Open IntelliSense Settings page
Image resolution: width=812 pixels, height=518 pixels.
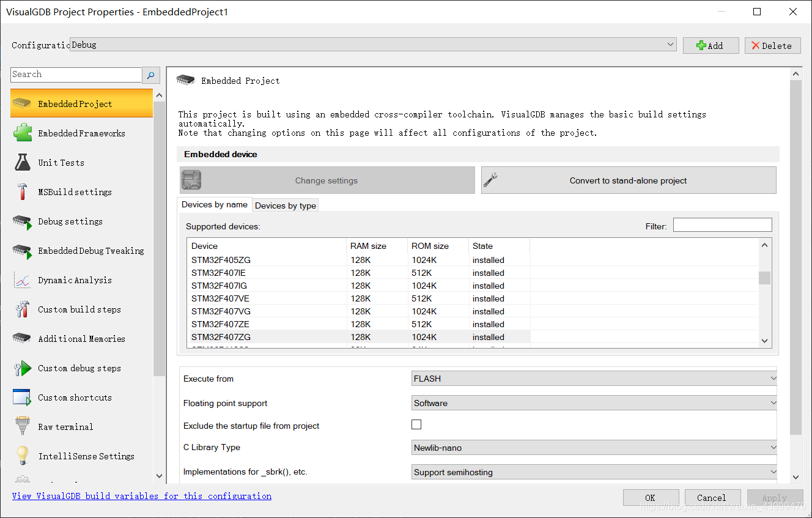[81, 456]
